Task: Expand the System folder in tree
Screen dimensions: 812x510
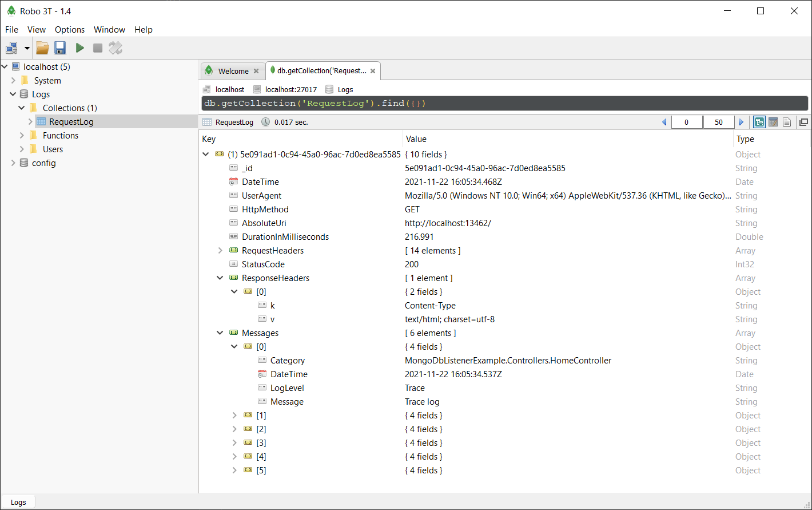Action: (14, 81)
